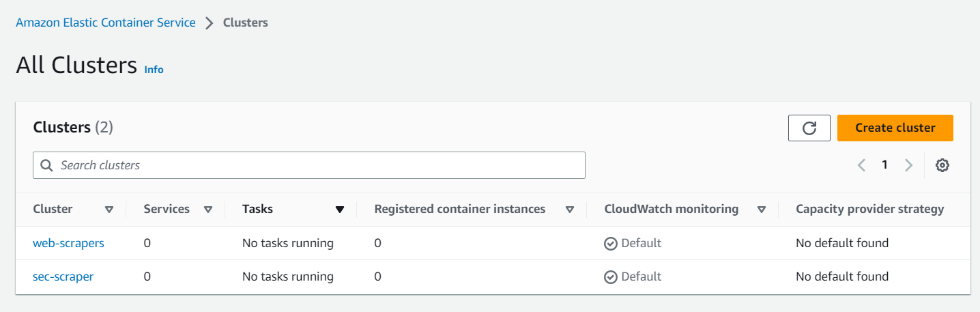This screenshot has height=312, width=980.
Task: Click sec-scraper 'No tasks running' cell
Action: click(x=288, y=276)
